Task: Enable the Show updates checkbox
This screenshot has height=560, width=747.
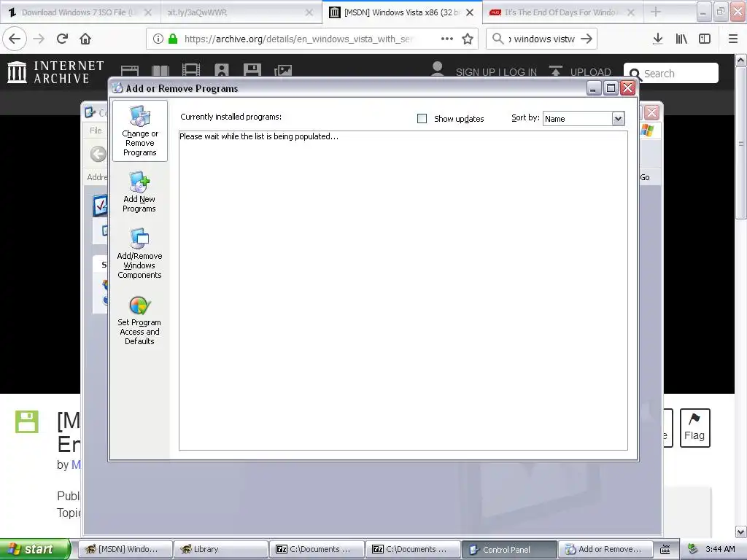Action: point(422,119)
